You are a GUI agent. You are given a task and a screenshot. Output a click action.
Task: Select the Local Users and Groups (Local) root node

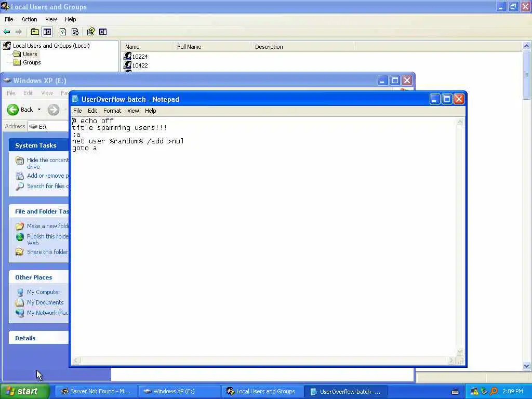51,46
